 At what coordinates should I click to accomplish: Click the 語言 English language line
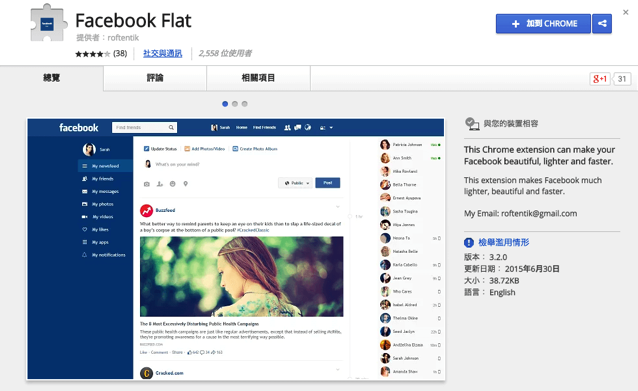(489, 293)
